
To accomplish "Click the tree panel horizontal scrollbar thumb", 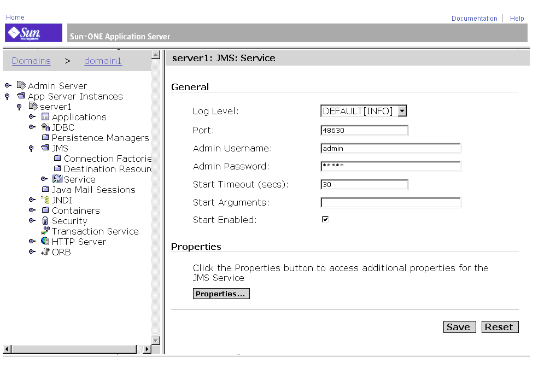I will pyautogui.click(x=74, y=349).
